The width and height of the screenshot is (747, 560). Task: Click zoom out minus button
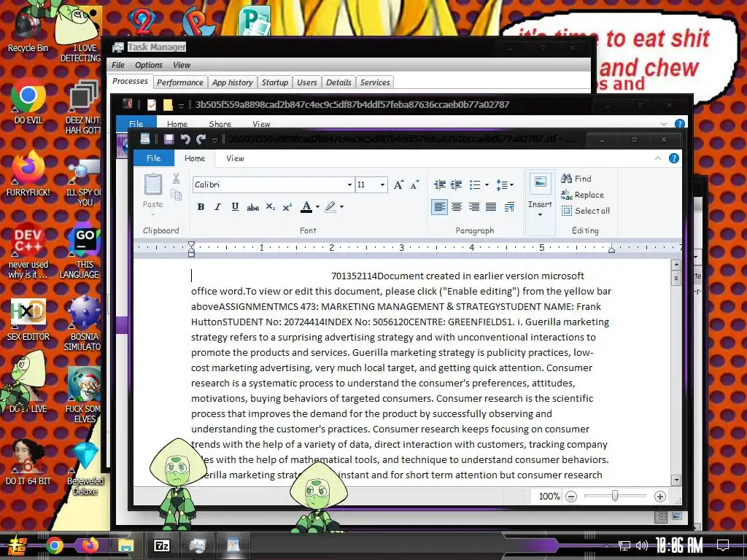(570, 497)
